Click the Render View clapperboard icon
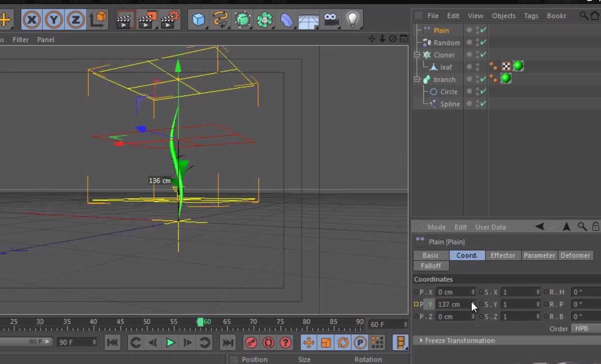Screen dimensions: 601x364 tap(125, 20)
